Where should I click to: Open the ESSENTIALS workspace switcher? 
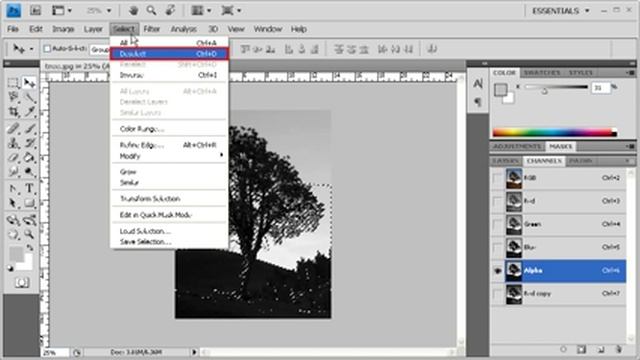pyautogui.click(x=560, y=11)
